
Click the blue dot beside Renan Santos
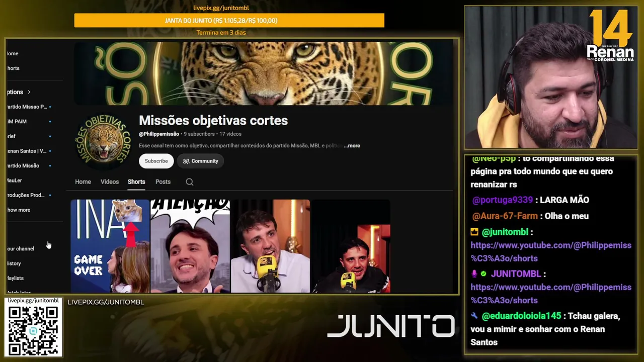pos(50,151)
